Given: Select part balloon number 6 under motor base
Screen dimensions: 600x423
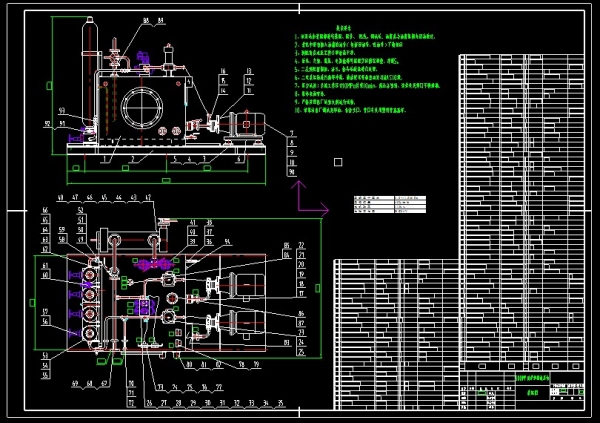Looking at the screenshot, I should [236, 158].
